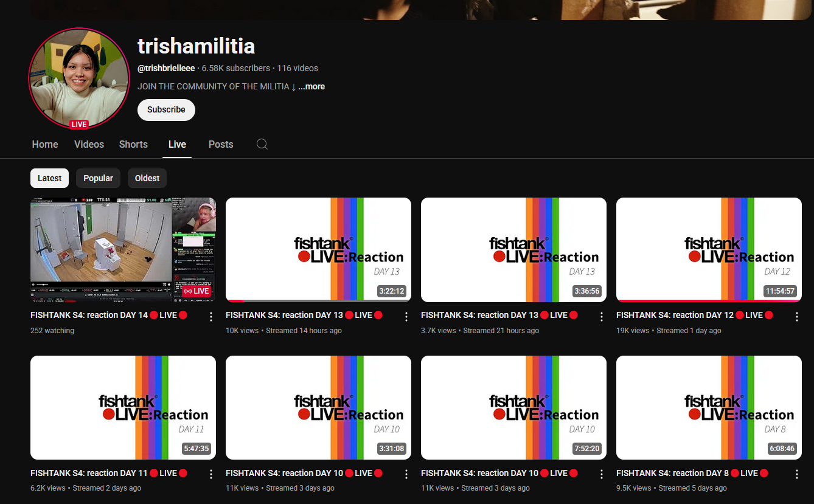Play the DAY 8 thumbnail
The height and width of the screenshot is (504, 814).
click(x=709, y=407)
